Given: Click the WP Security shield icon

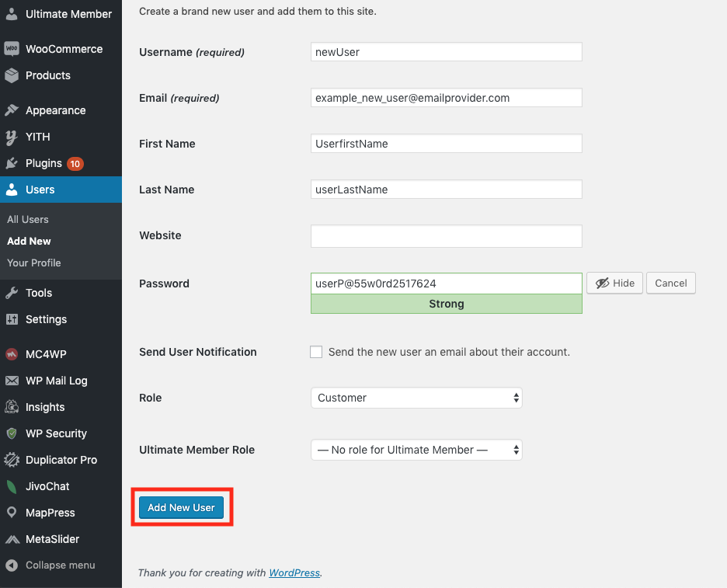Looking at the screenshot, I should [12, 433].
